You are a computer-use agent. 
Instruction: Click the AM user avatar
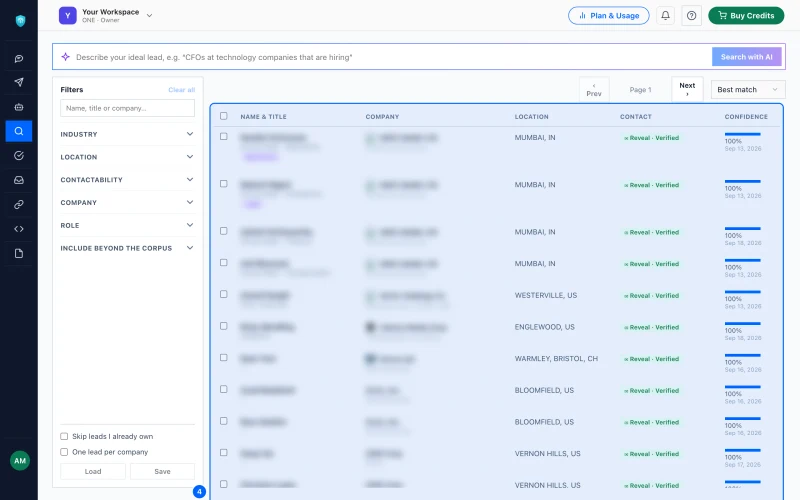point(20,461)
